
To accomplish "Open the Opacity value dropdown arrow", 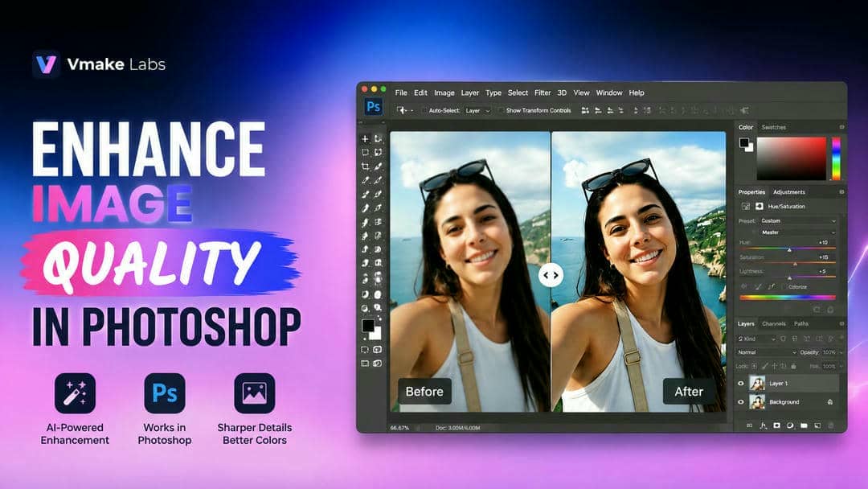I will pos(842,353).
